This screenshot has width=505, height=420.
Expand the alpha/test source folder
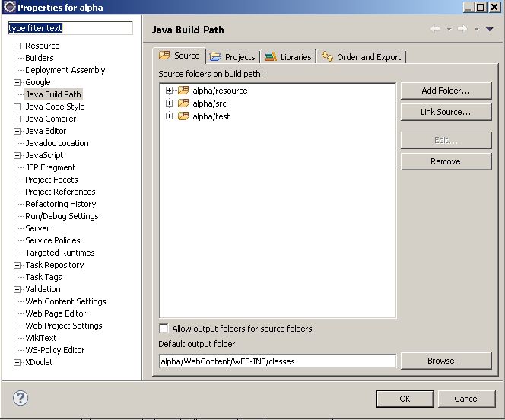[x=169, y=116]
